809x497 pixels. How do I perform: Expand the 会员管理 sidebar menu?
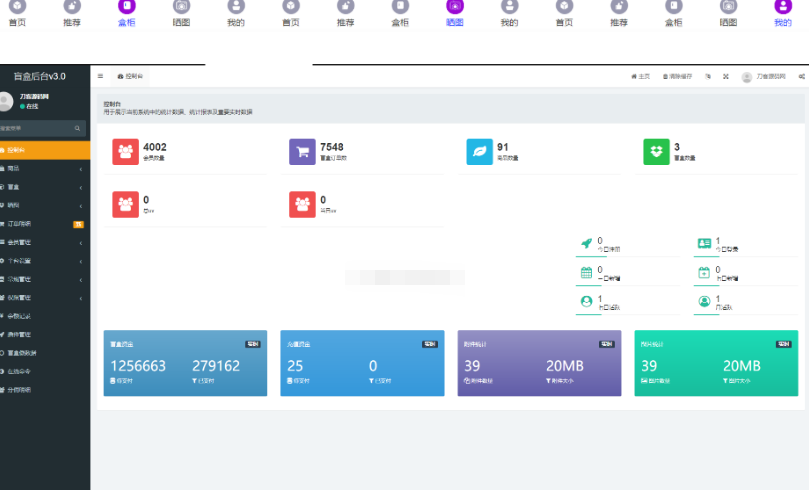[40, 243]
